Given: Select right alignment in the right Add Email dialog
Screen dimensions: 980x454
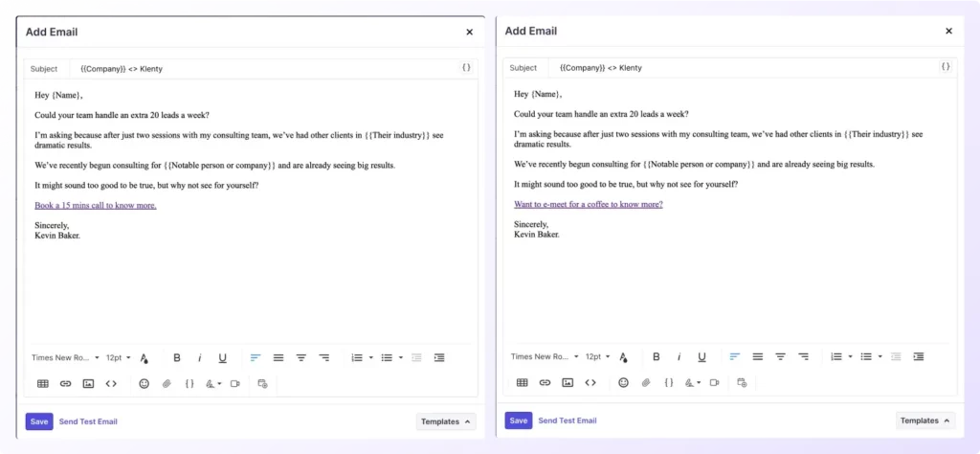Looking at the screenshot, I should coord(803,356).
